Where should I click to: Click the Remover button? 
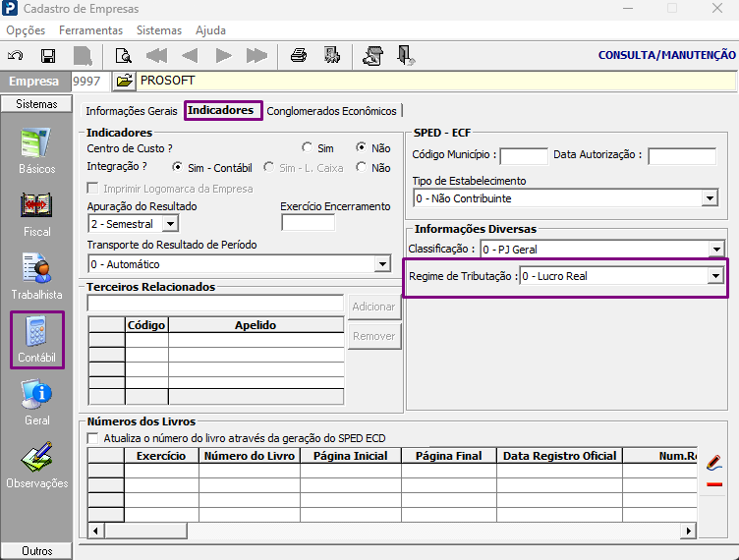pyautogui.click(x=373, y=336)
